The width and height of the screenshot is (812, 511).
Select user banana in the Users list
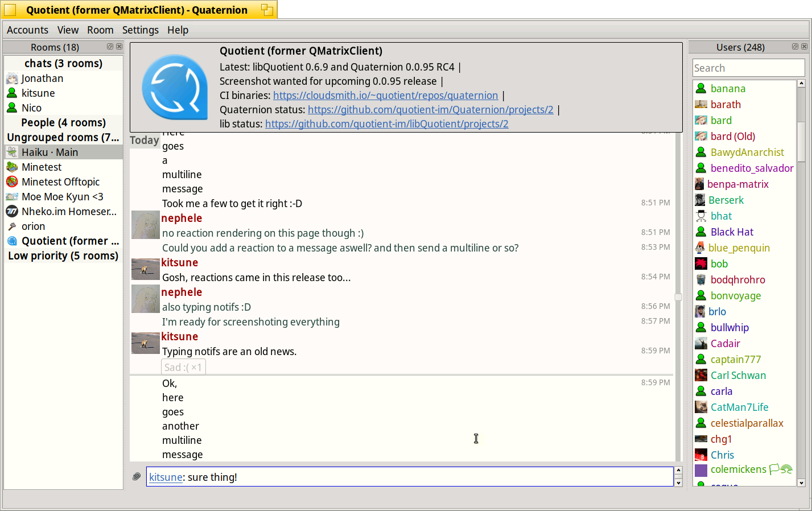(744, 89)
